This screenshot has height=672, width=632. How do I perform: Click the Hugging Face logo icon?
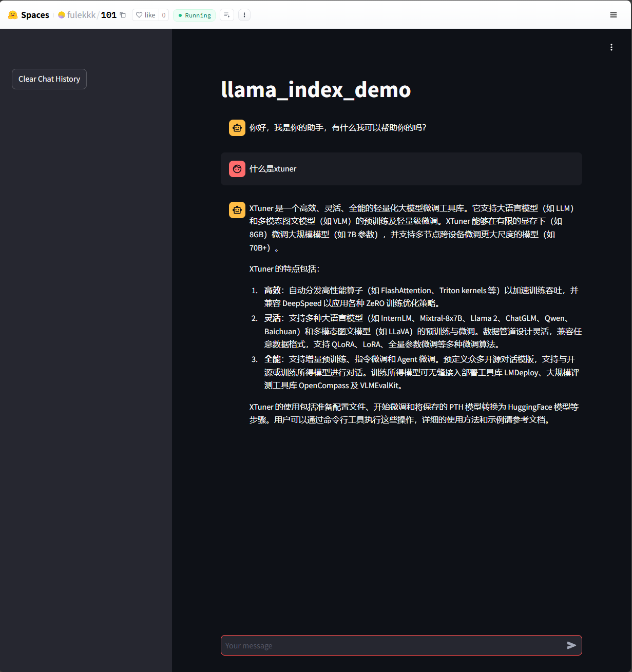[13, 15]
